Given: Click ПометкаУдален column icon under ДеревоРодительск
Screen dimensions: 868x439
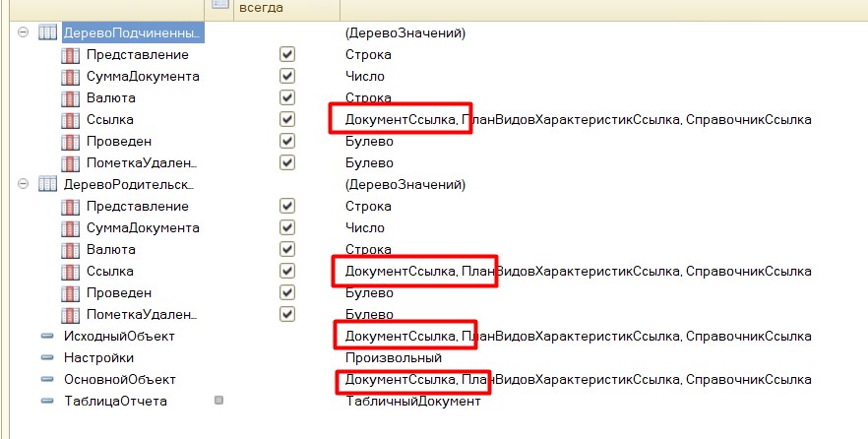Looking at the screenshot, I should tap(70, 314).
